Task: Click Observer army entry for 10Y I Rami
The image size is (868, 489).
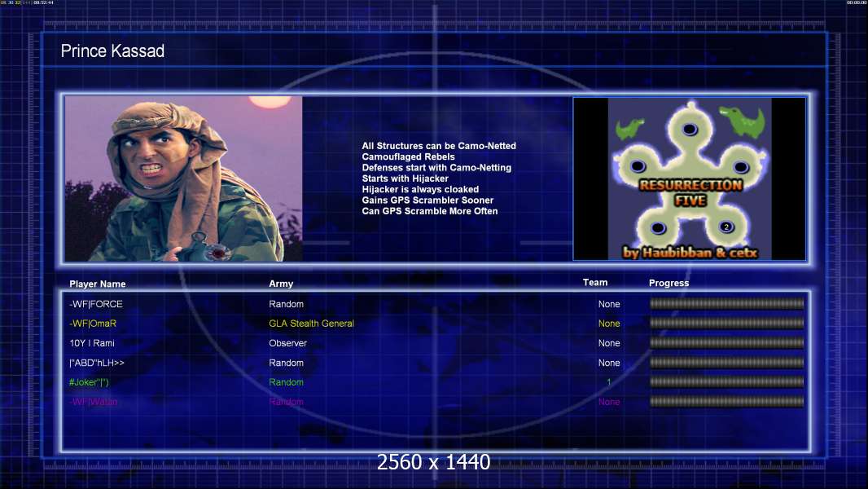Action: pos(287,343)
